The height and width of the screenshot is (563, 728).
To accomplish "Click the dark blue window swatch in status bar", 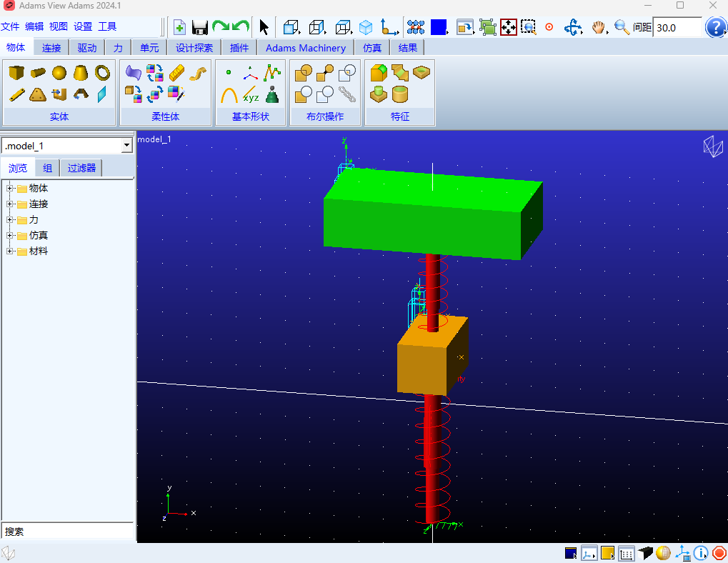I will [571, 553].
